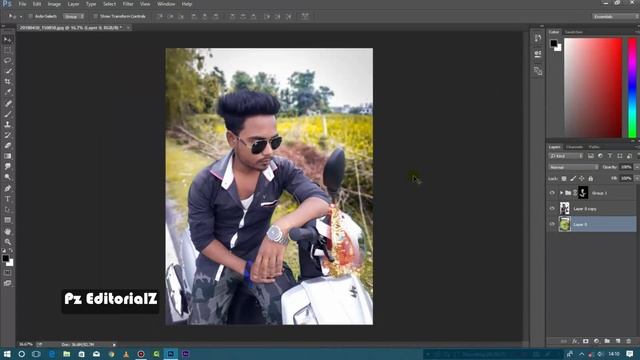This screenshot has width=640, height=360.
Task: Enable Show Transform Controls checkbox
Action: tap(96, 16)
